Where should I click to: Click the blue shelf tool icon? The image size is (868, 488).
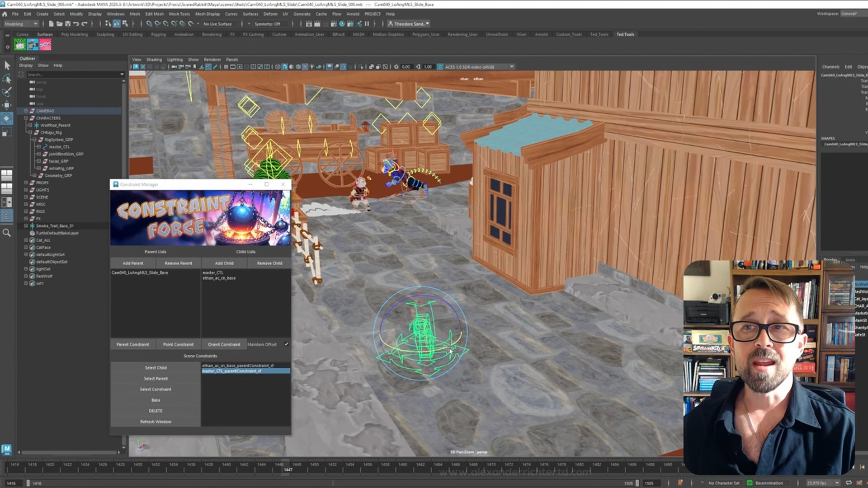coord(33,44)
